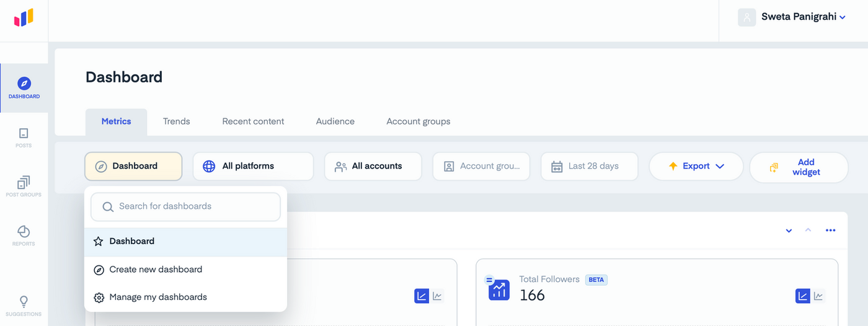Select line chart view in Total Followers card

819,296
